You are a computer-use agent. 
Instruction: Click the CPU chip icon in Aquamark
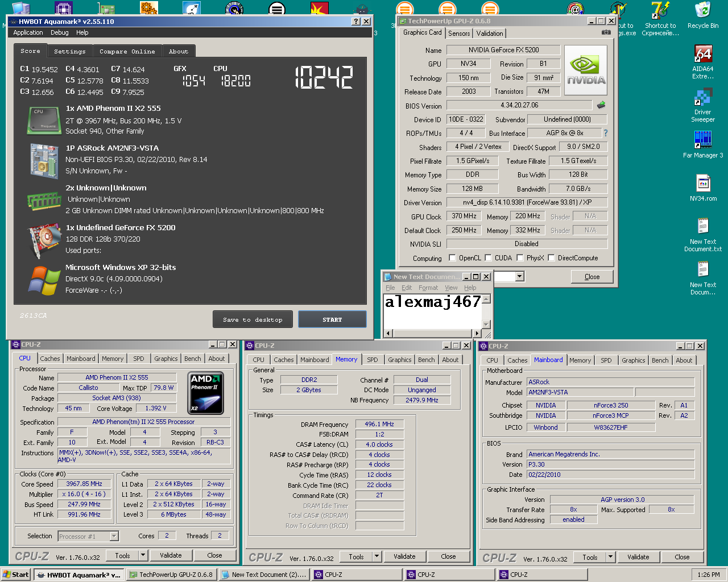coord(44,120)
